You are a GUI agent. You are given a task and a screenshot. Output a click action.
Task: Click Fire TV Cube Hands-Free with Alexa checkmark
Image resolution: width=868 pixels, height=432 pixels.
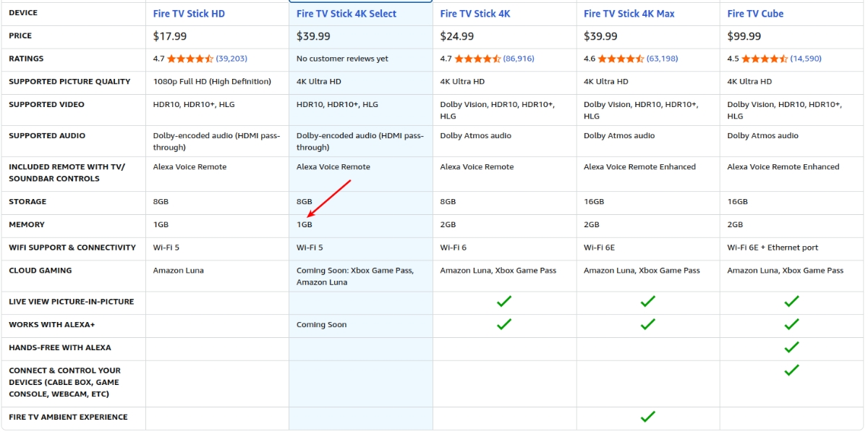coord(791,347)
